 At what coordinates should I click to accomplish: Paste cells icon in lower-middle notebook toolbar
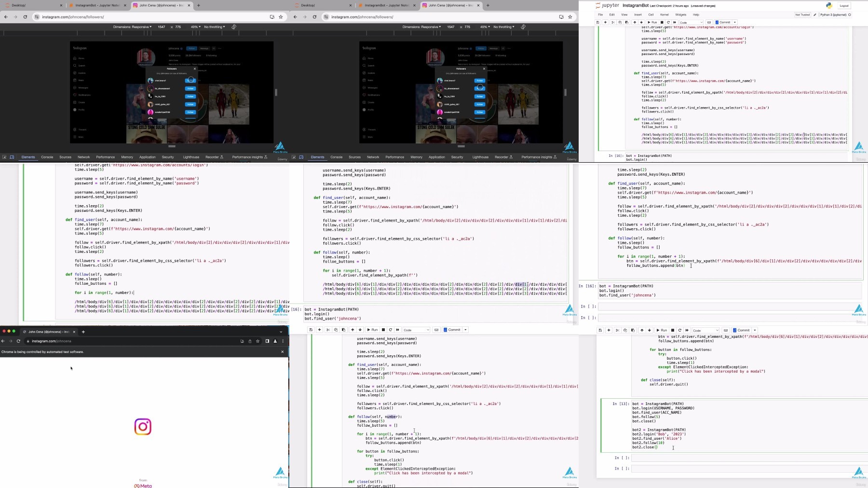coord(343,330)
